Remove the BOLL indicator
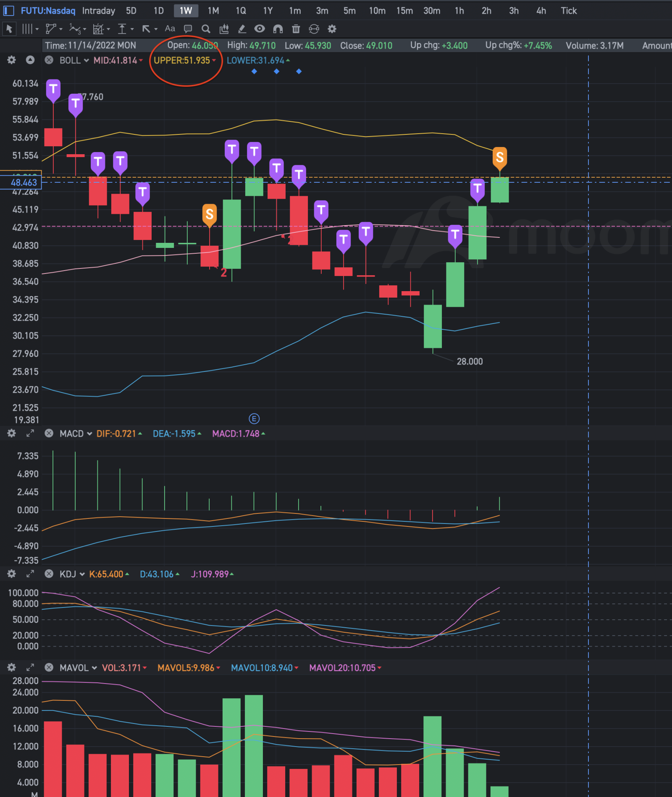The image size is (672, 797). pyautogui.click(x=49, y=60)
